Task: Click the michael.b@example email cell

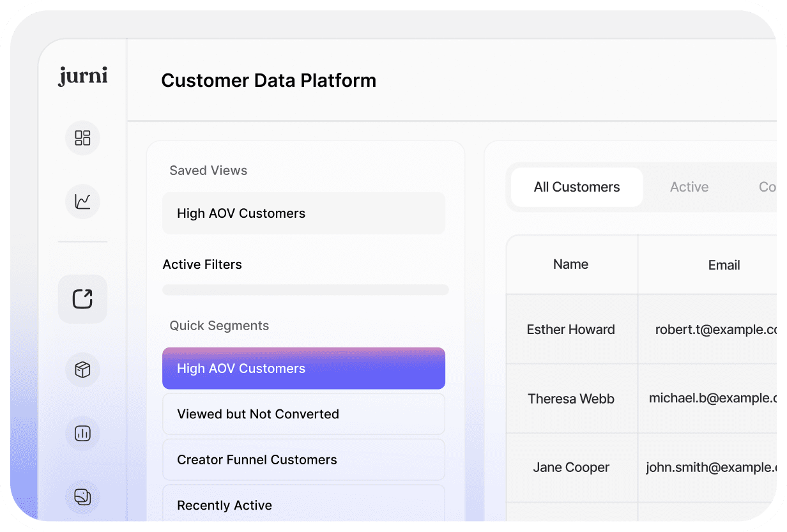Action: 707,399
